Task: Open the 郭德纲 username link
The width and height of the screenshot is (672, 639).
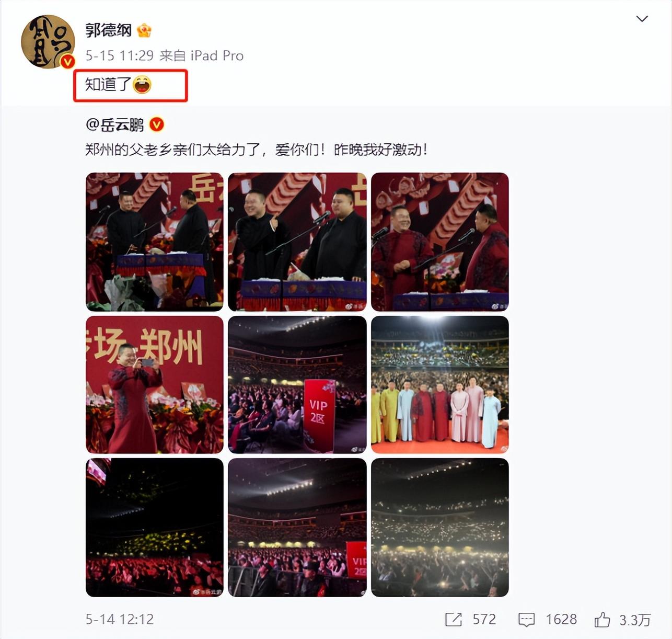Action: [108, 30]
